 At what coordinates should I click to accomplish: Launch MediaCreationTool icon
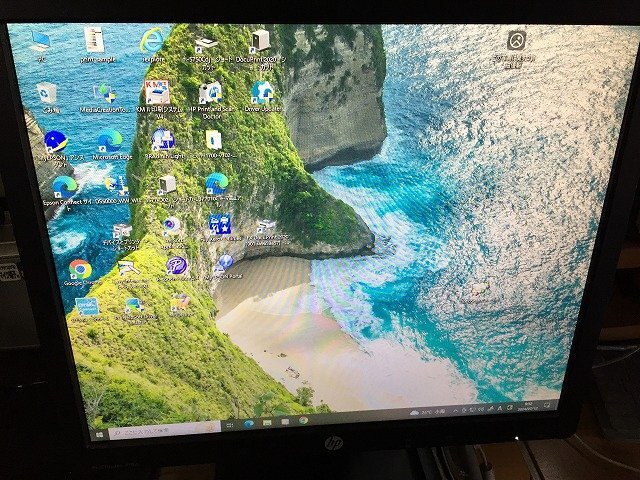(105, 97)
